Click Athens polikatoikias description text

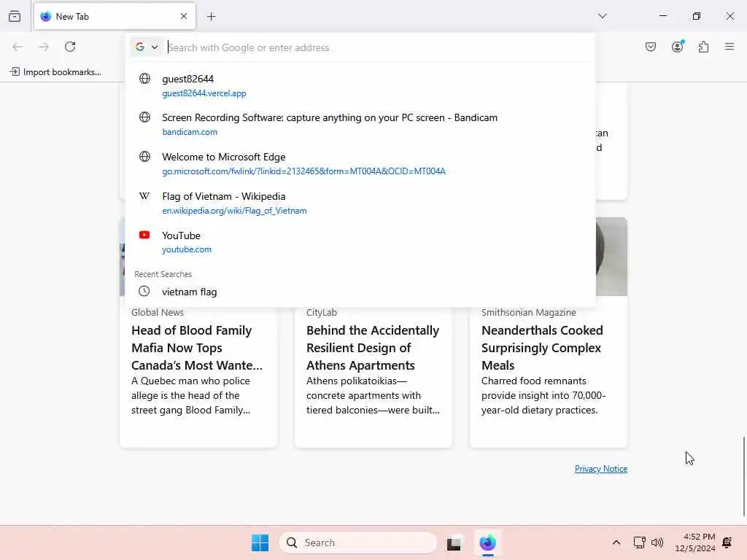point(373,395)
